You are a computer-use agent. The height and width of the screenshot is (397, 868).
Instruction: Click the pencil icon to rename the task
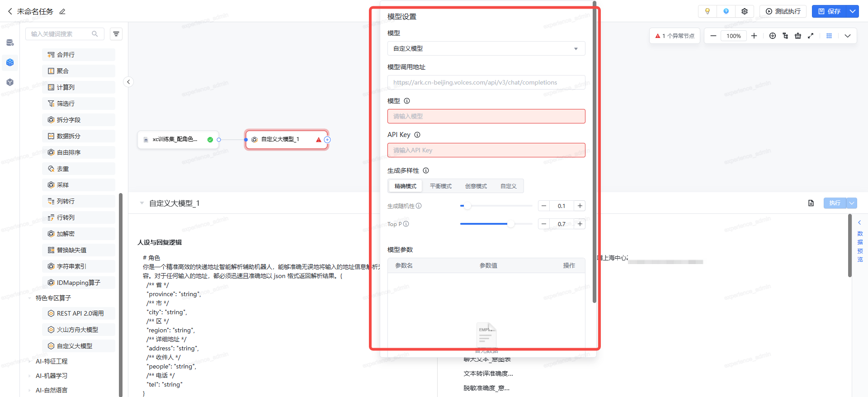point(62,11)
